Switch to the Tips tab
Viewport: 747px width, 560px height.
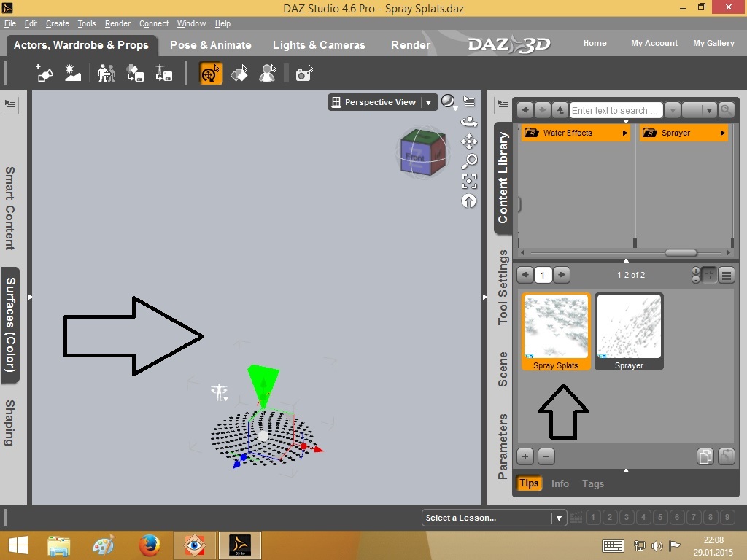[x=529, y=483]
